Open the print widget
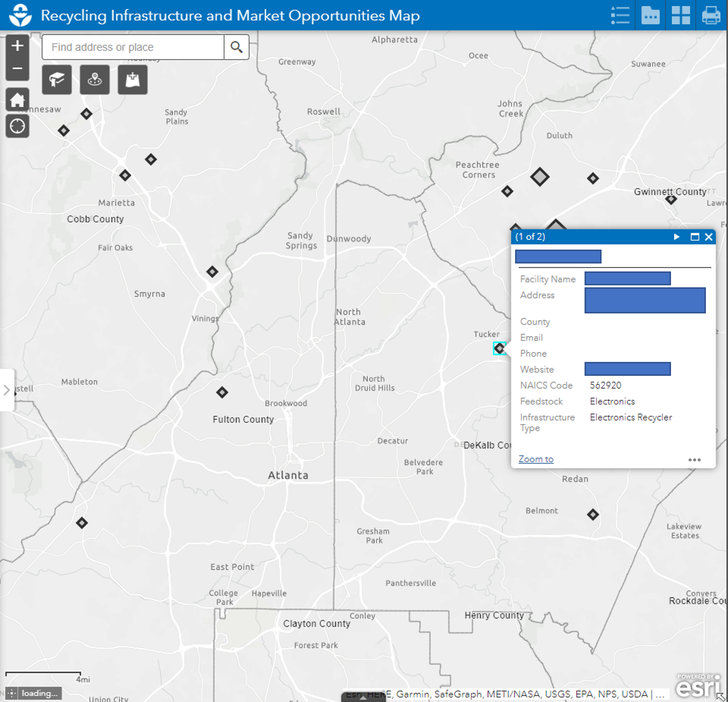Image resolution: width=728 pixels, height=702 pixels. [710, 16]
